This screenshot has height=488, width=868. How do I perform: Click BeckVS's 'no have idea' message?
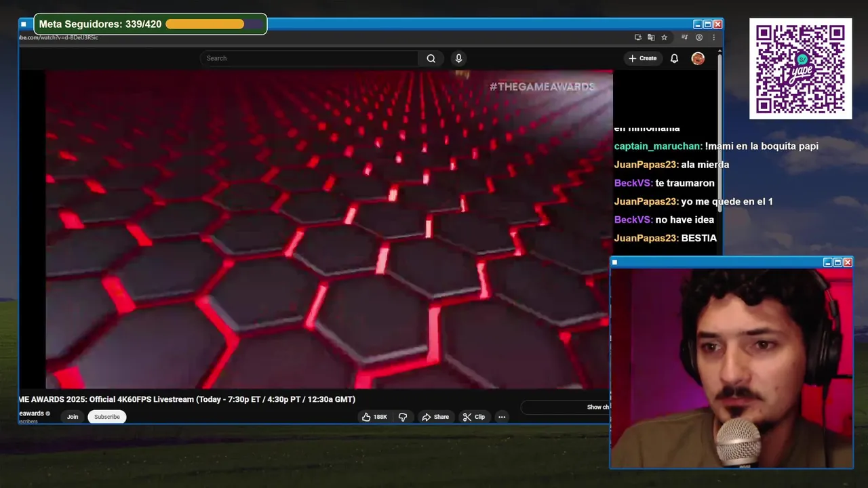pos(685,220)
